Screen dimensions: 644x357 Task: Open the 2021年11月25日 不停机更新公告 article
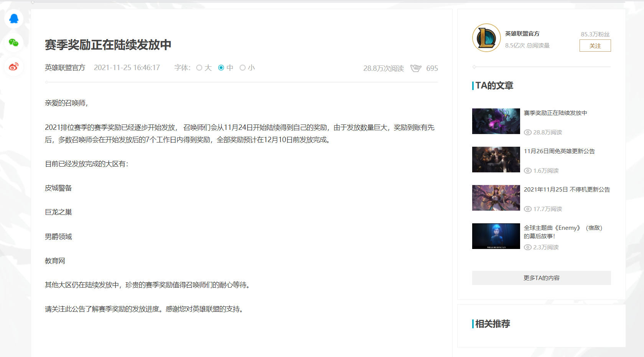pos(567,190)
